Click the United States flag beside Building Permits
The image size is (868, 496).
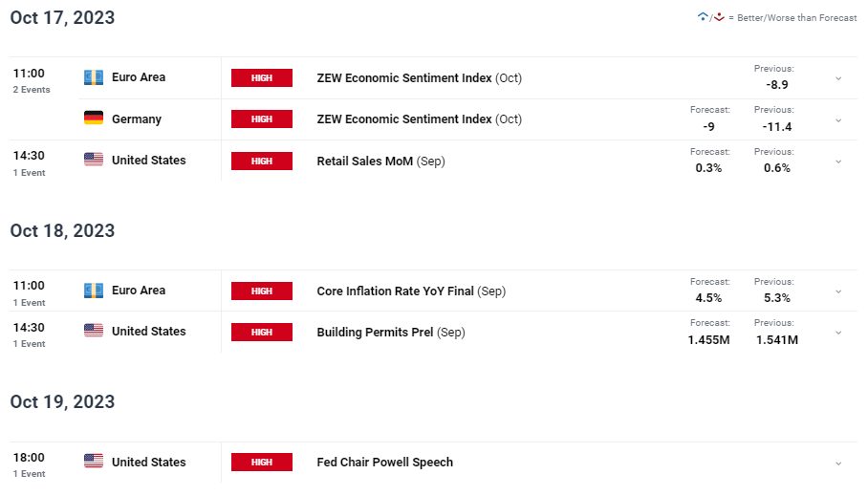pyautogui.click(x=94, y=332)
